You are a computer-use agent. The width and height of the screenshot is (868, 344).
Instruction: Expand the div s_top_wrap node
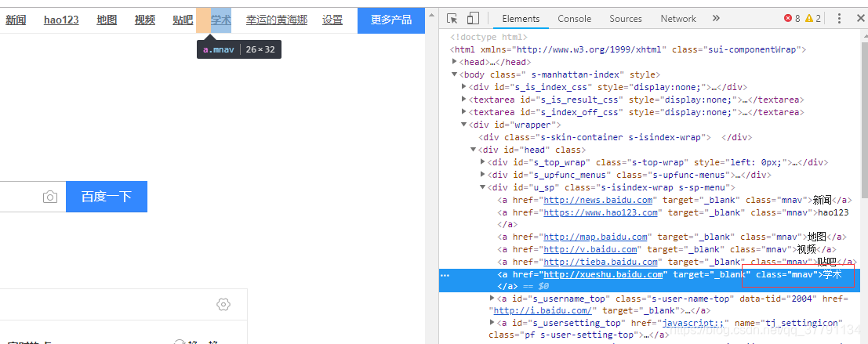click(483, 162)
